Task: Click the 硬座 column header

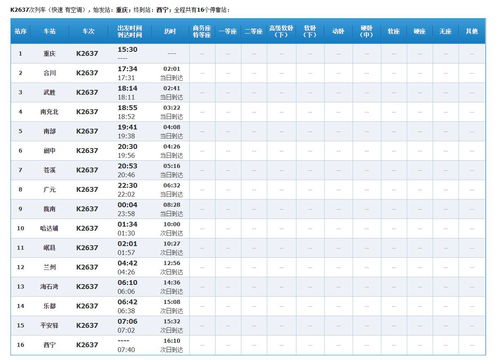Action: pos(419,31)
